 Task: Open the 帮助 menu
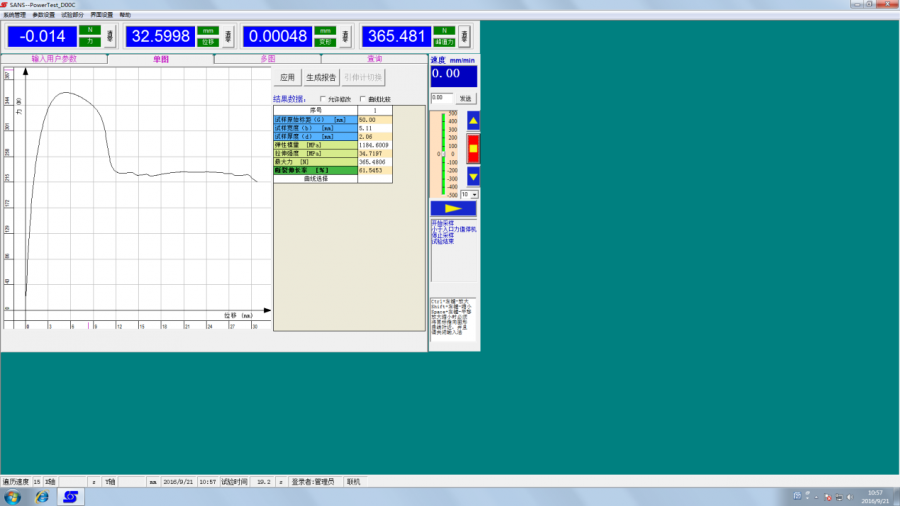125,15
